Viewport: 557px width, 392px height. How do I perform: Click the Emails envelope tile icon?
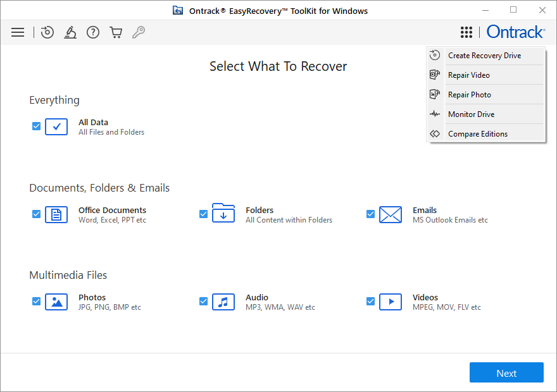(x=391, y=214)
